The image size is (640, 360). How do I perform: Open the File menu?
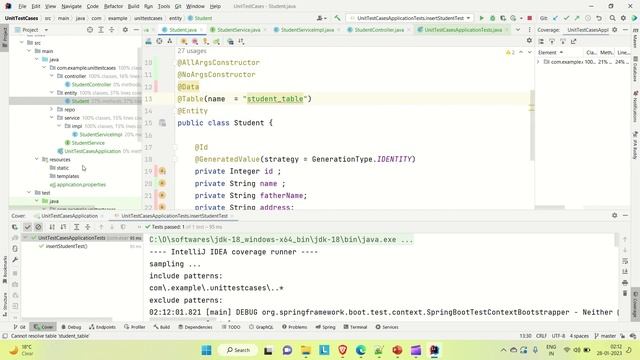[x=22, y=6]
